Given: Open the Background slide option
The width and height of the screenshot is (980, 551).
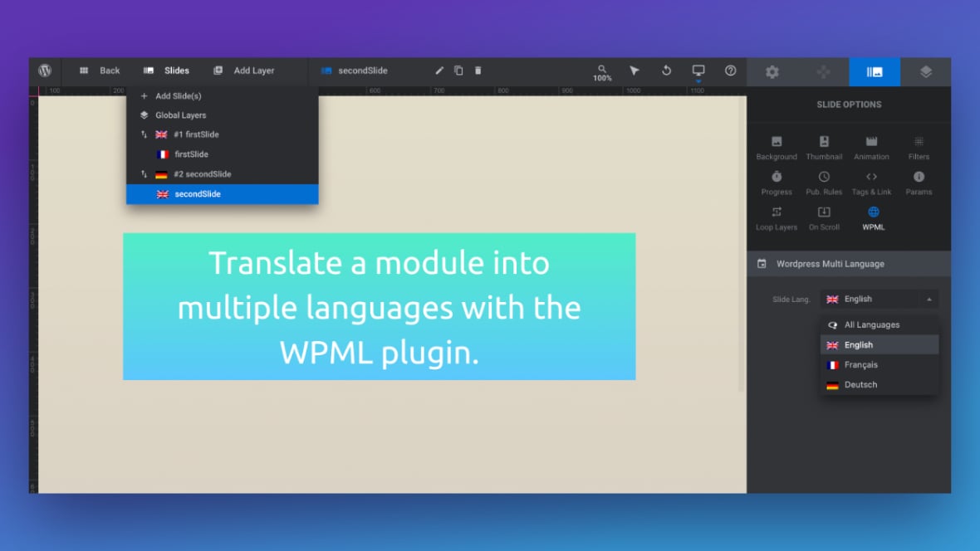Looking at the screenshot, I should [x=777, y=148].
